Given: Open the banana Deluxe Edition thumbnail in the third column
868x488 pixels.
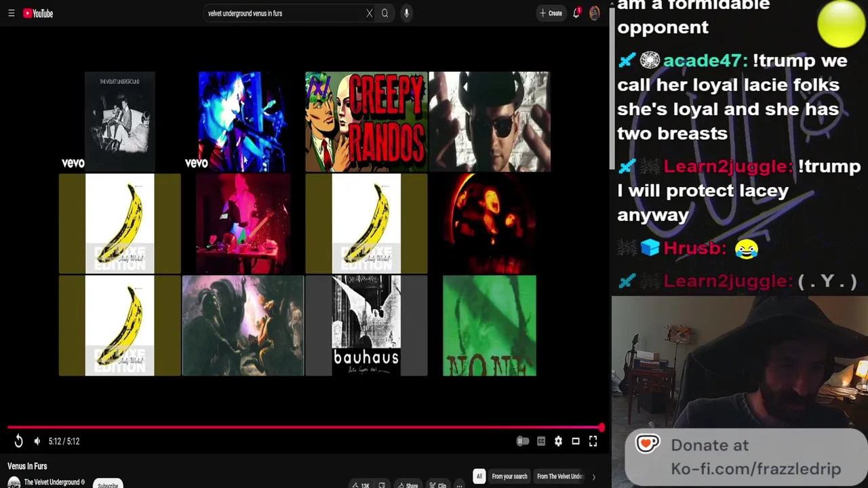Looking at the screenshot, I should point(366,224).
